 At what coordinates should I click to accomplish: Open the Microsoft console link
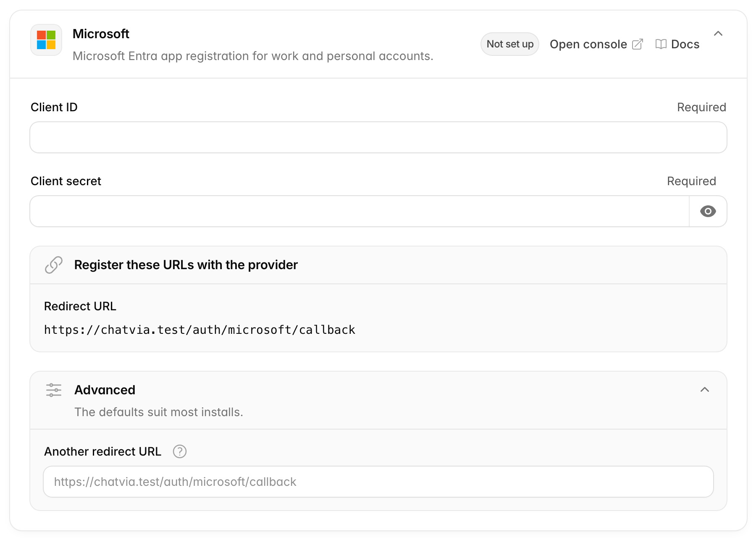pos(596,44)
